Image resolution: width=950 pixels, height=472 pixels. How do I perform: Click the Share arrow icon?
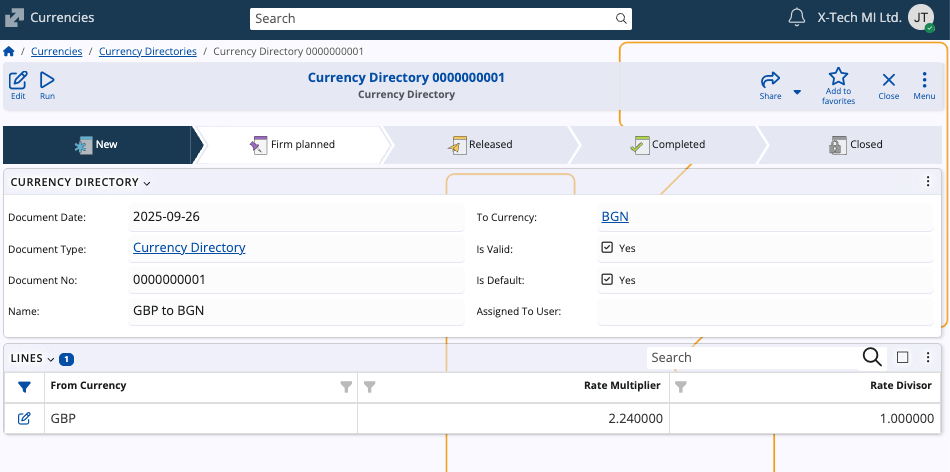tap(770, 80)
